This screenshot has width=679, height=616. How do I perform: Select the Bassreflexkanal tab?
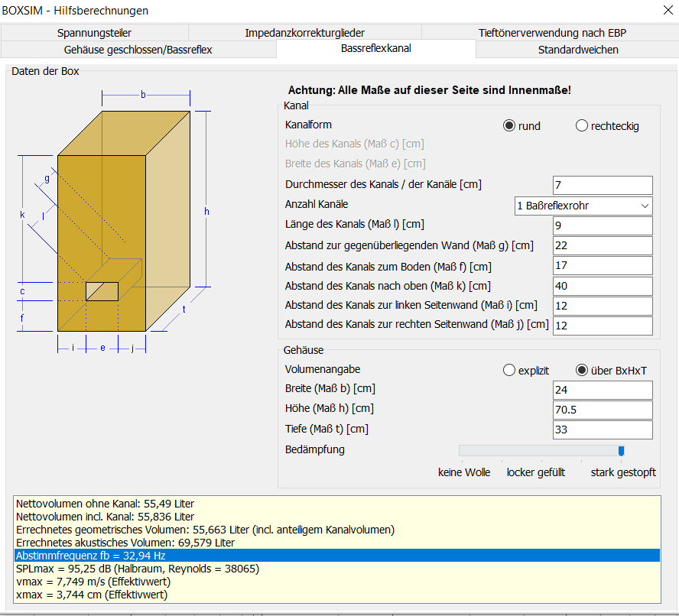[376, 48]
